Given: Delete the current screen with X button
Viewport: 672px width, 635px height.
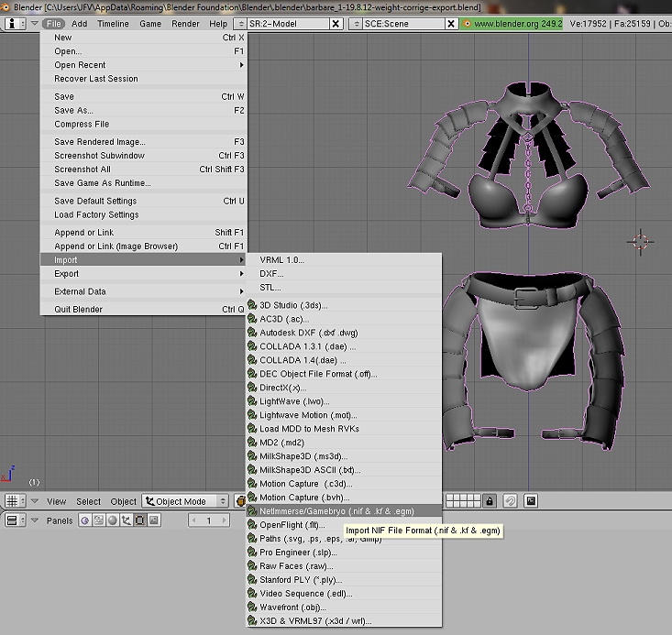Looking at the screenshot, I should (x=336, y=24).
